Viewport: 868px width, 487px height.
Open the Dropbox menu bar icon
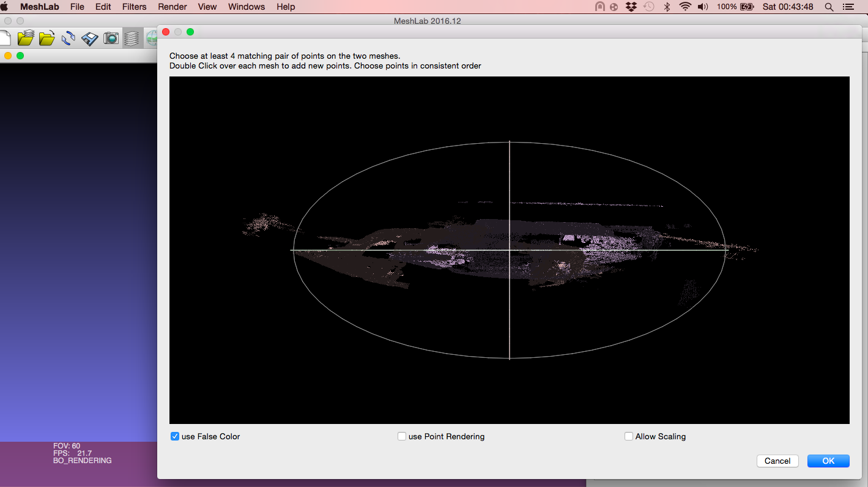tap(631, 7)
